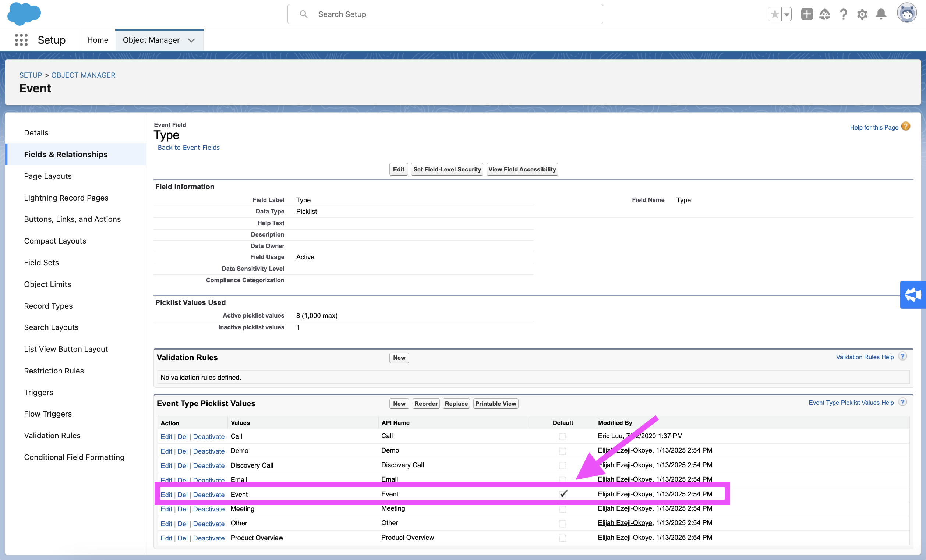Open the favorites list dropdown arrow
Image resolution: width=926 pixels, height=560 pixels.
click(x=787, y=14)
